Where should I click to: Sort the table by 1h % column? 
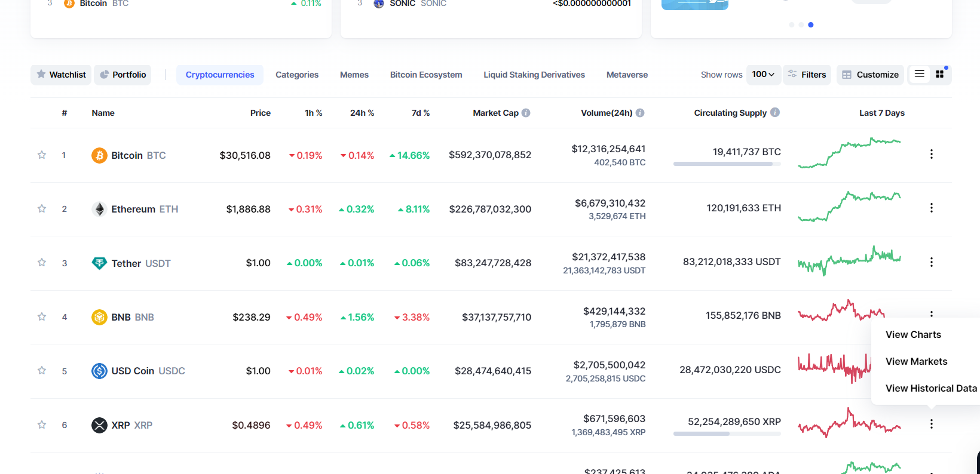314,113
